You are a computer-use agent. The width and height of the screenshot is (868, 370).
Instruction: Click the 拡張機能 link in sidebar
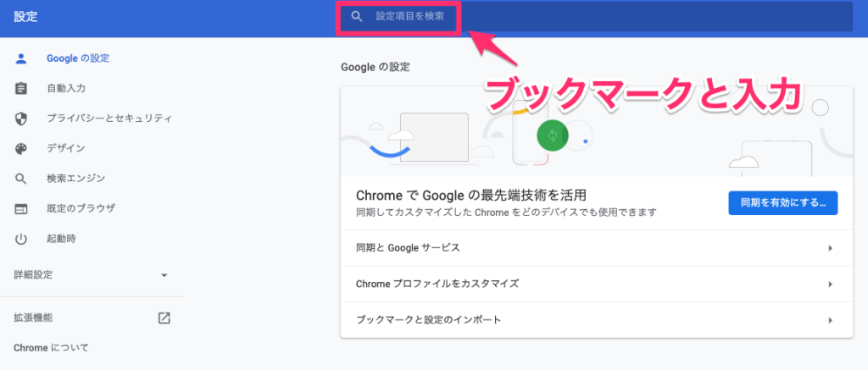coord(34,318)
